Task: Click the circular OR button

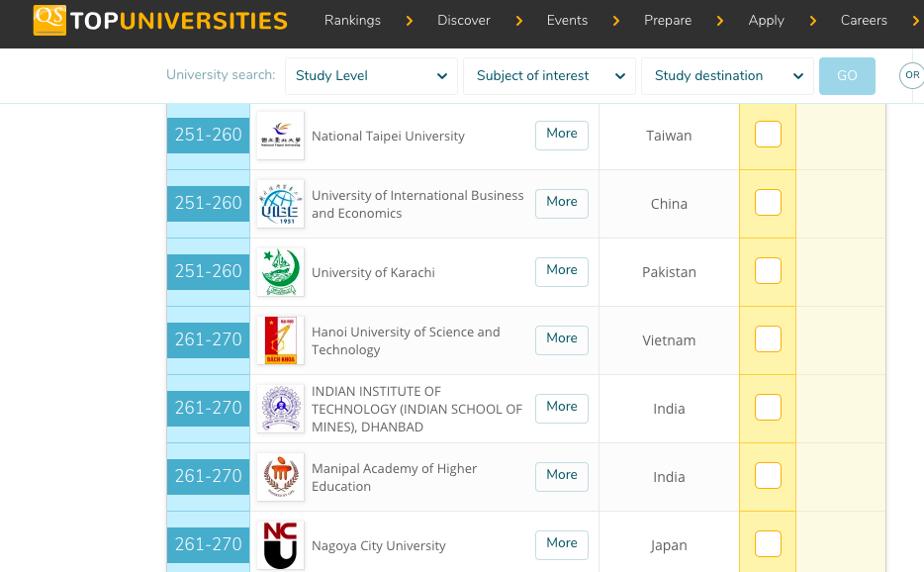Action: pyautogui.click(x=912, y=75)
